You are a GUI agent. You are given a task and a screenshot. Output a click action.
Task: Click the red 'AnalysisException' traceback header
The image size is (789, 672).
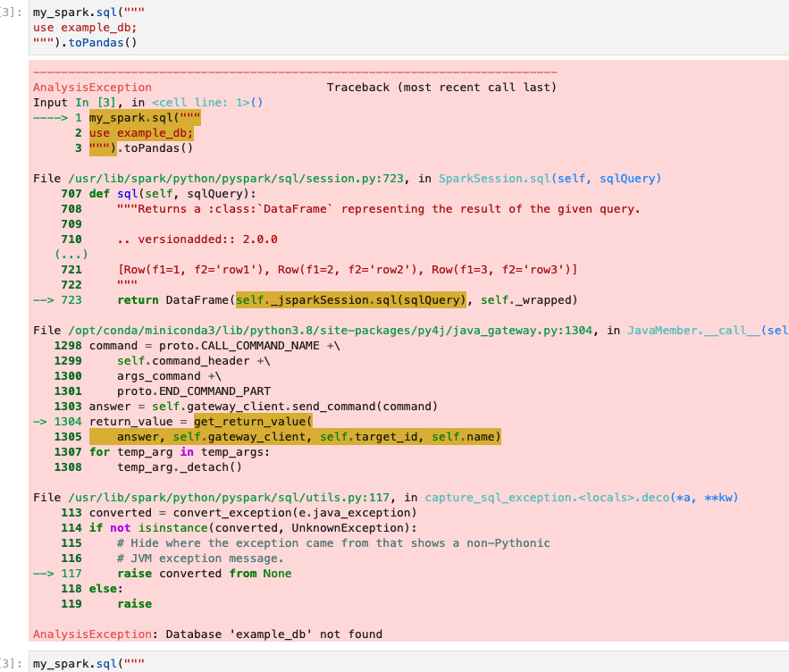click(x=92, y=88)
